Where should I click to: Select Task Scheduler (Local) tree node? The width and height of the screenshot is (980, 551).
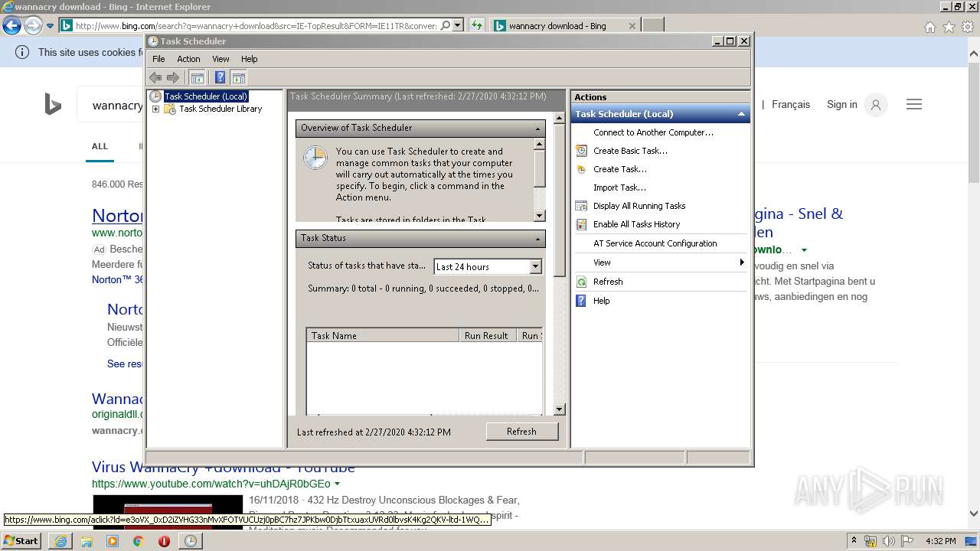206,96
